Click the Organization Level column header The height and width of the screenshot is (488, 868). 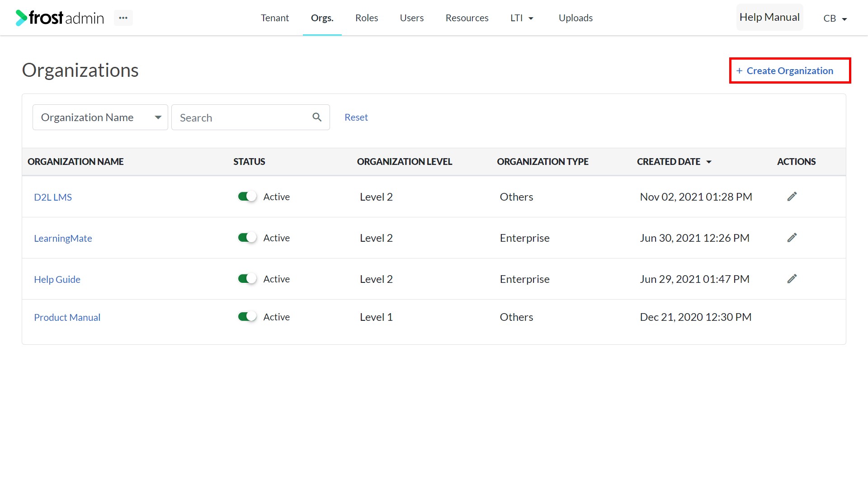click(x=404, y=162)
